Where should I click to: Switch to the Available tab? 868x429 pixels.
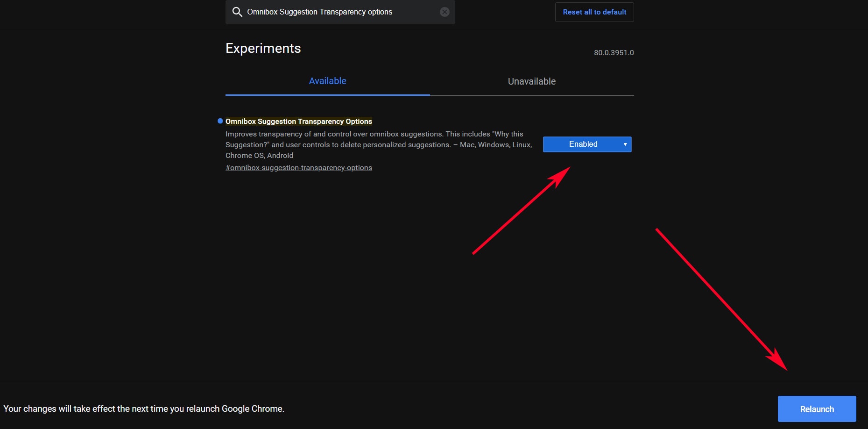click(327, 81)
